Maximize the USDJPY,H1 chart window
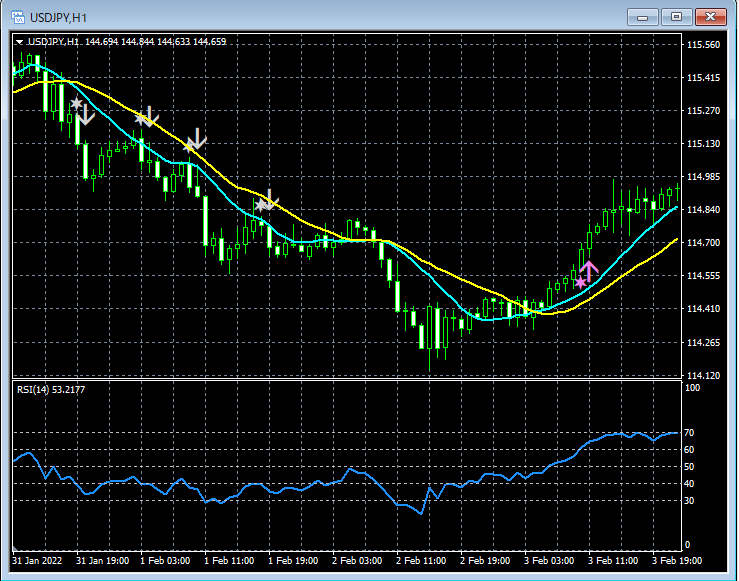The height and width of the screenshot is (581, 739). tap(676, 17)
